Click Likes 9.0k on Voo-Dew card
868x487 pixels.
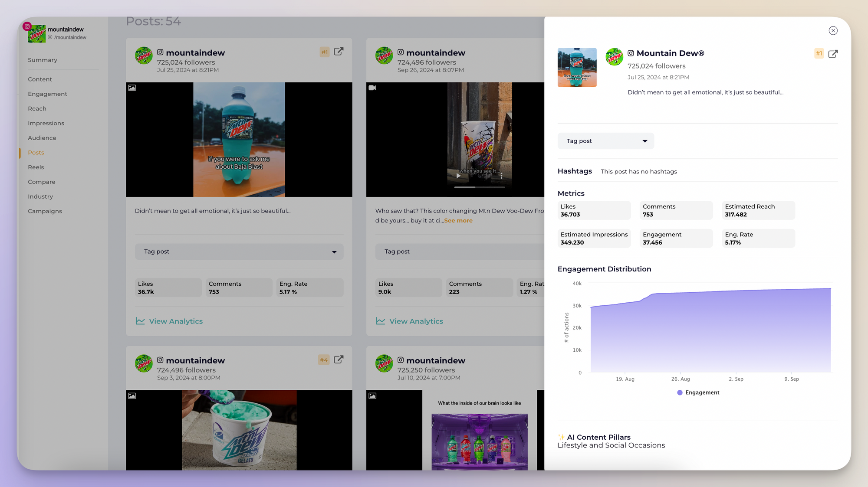tap(409, 288)
